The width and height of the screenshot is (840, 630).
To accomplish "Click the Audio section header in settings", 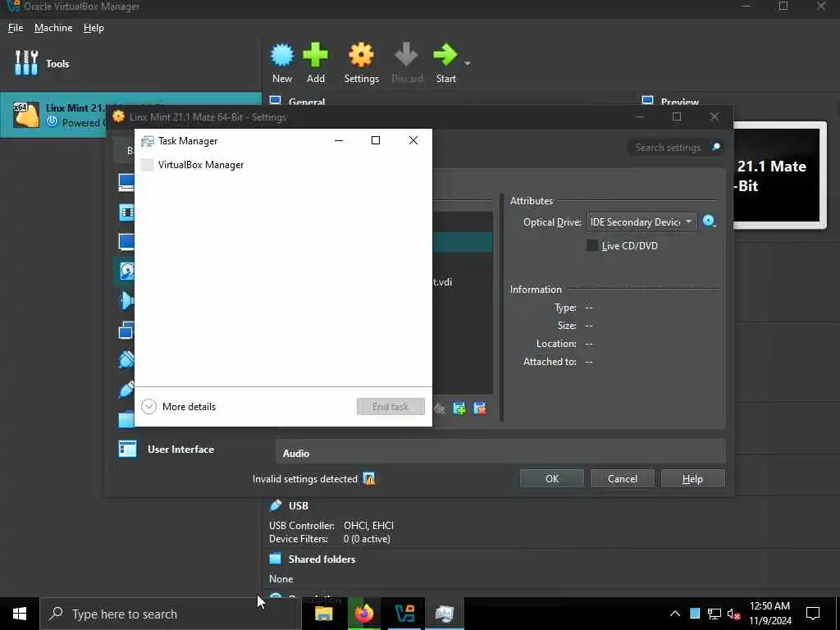I will click(x=500, y=452).
